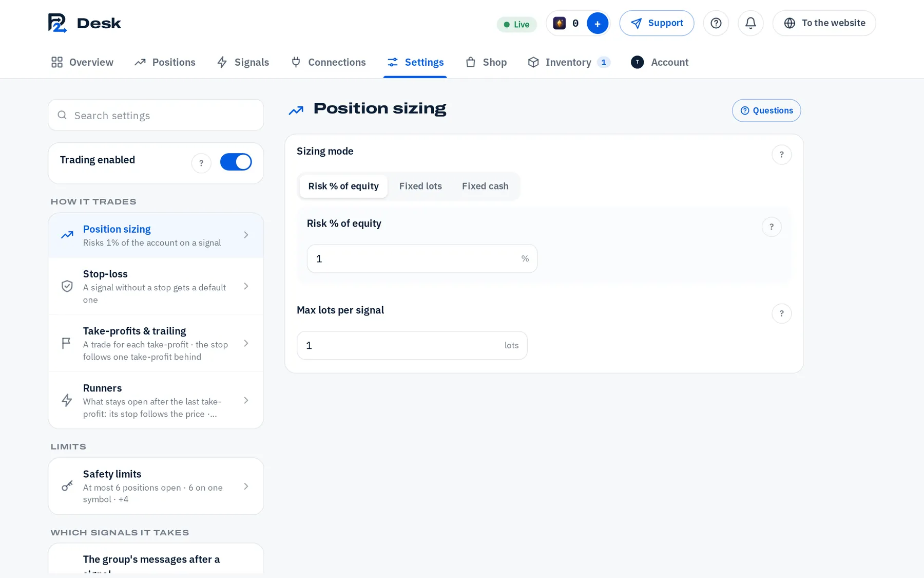Viewport: 924px width, 578px height.
Task: Edit the Max lots per signal value
Action: point(412,345)
